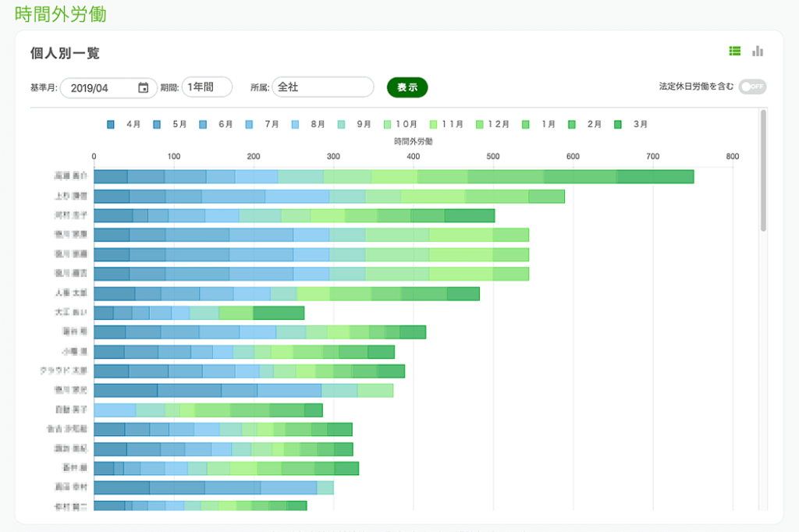799x532 pixels.
Task: Open the calendar picker icon for 基準月
Action: 143,88
